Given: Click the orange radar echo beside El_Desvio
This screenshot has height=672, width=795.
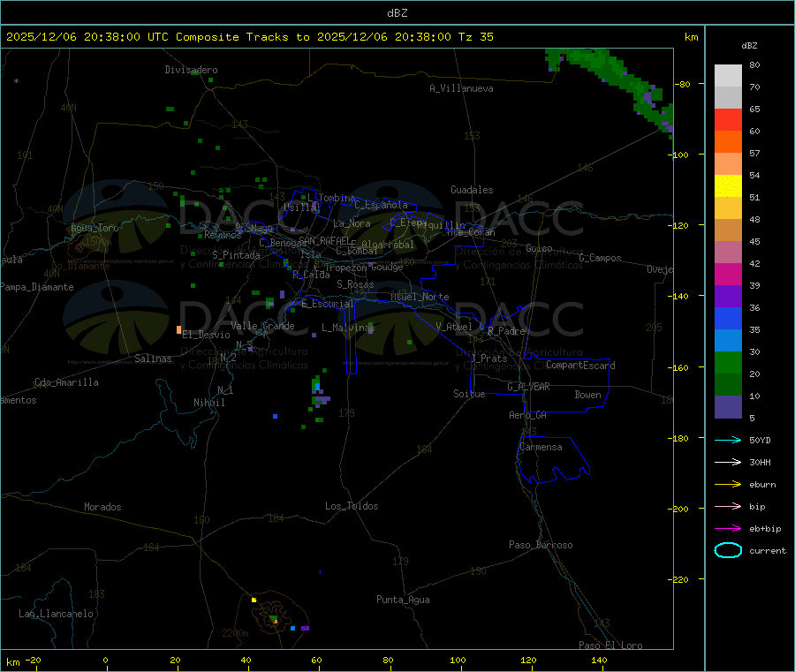Looking at the screenshot, I should pyautogui.click(x=178, y=330).
